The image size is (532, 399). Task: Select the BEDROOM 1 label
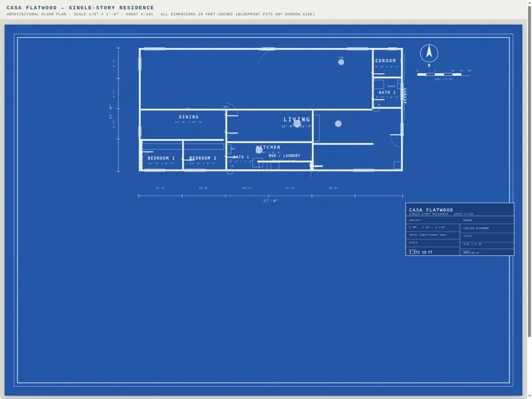[x=161, y=158]
